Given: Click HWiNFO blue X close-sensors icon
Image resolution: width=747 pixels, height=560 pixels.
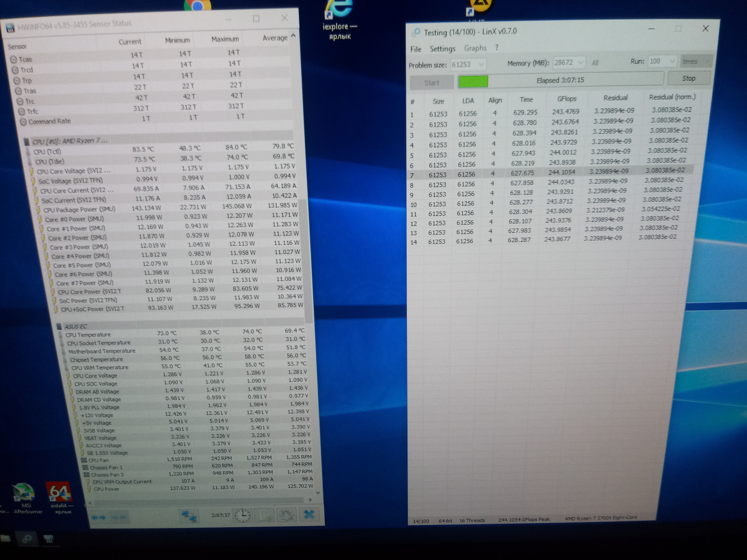Looking at the screenshot, I should (309, 514).
